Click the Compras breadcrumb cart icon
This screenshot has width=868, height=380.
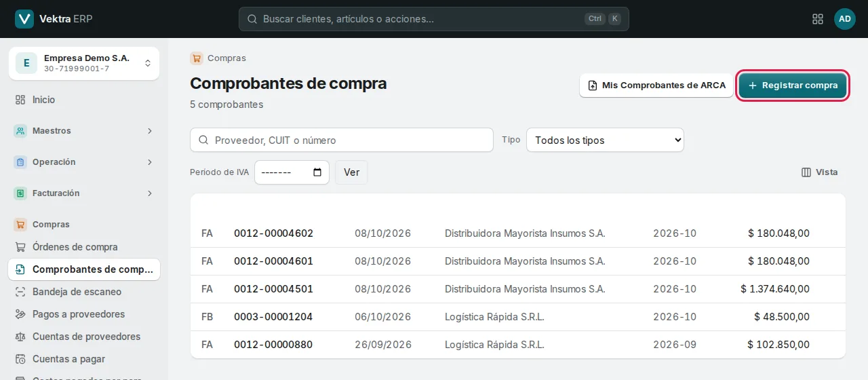(x=197, y=58)
